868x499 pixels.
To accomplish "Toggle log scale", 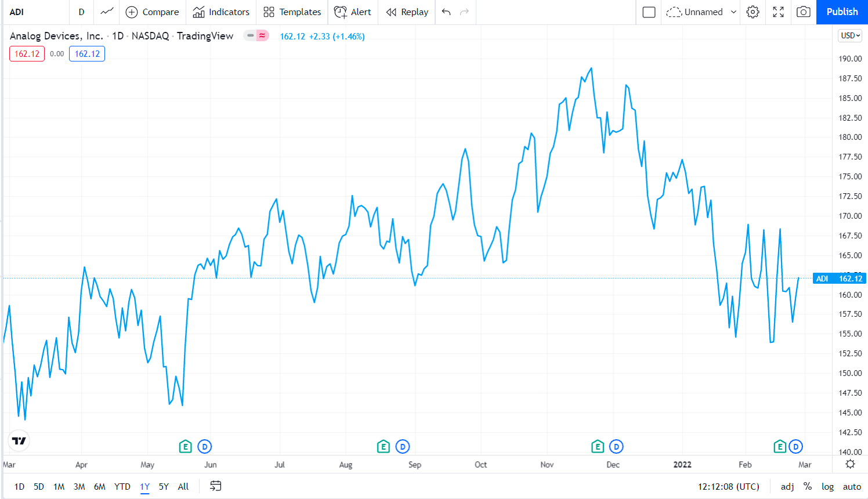I will click(x=828, y=487).
